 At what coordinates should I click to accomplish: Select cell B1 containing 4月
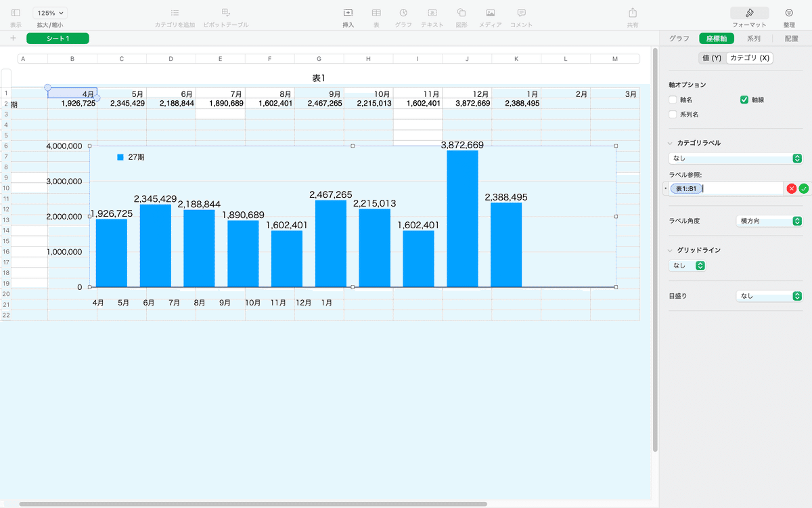point(72,93)
